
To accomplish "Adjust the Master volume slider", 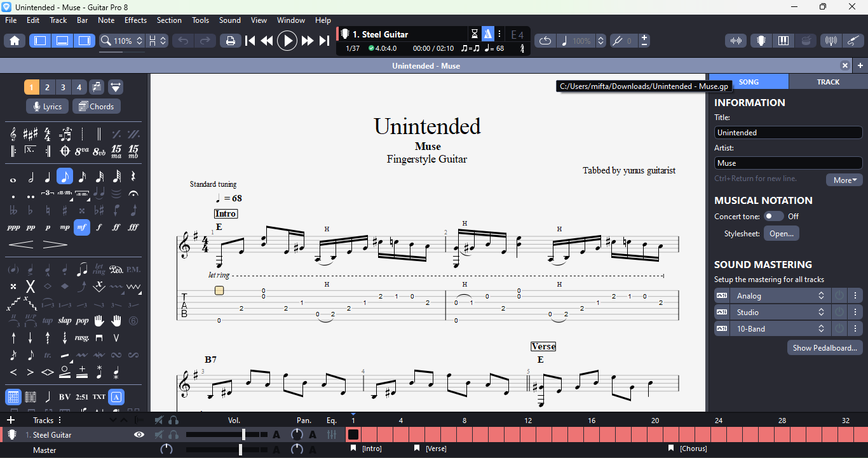I will (x=226, y=450).
